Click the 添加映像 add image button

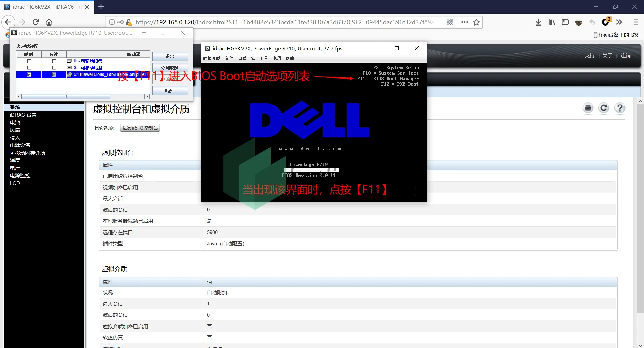coord(170,68)
